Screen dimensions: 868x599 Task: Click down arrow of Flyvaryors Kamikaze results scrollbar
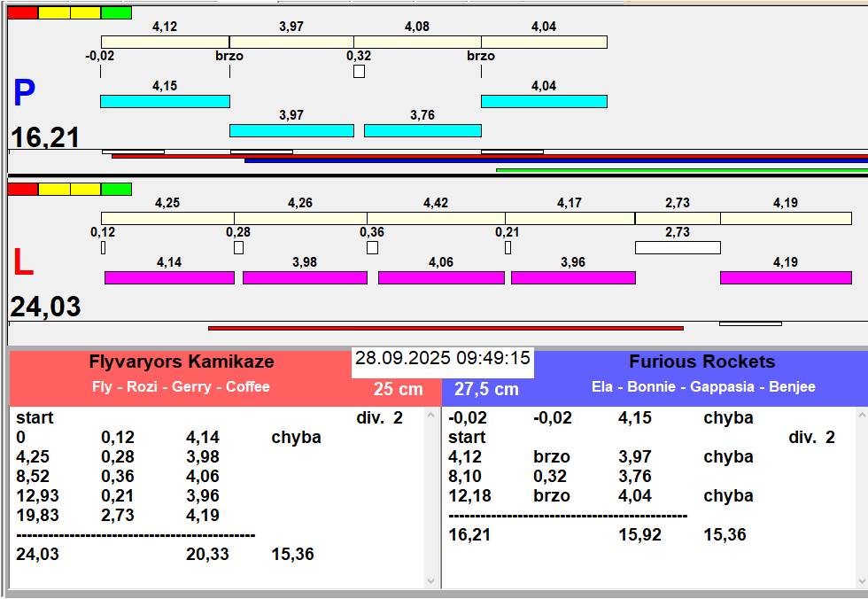click(x=431, y=580)
